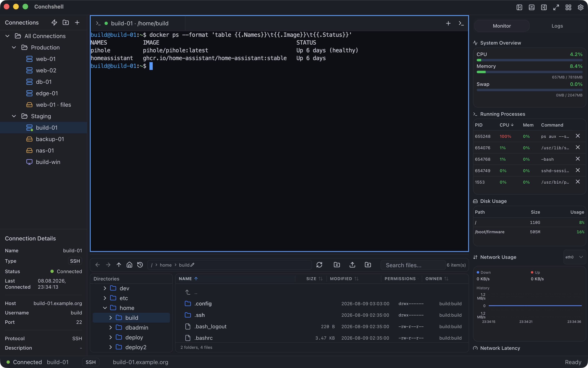Image resolution: width=588 pixels, height=368 pixels.
Task: Click the Search files input
Action: (x=413, y=265)
